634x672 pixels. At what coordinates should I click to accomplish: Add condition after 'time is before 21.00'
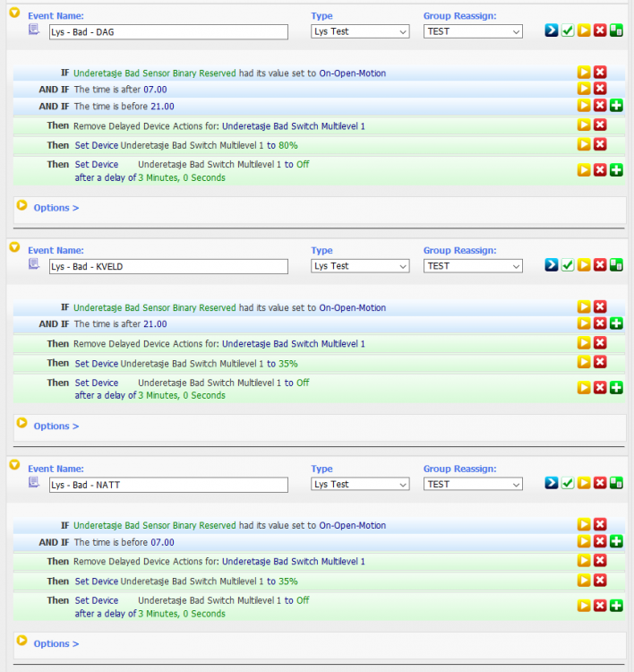coord(616,106)
